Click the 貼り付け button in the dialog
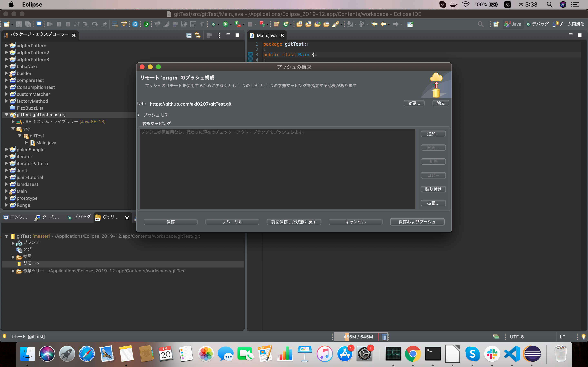The height and width of the screenshot is (367, 588). (x=433, y=189)
